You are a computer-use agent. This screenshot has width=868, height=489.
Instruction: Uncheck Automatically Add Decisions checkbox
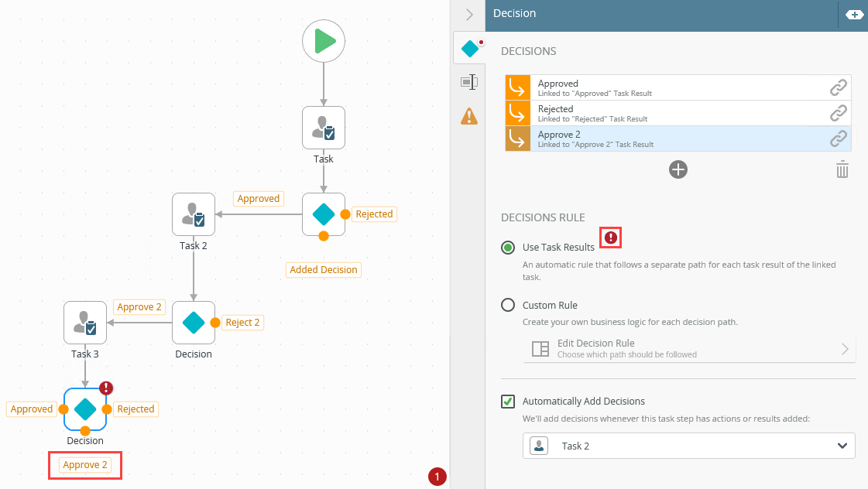coord(508,402)
